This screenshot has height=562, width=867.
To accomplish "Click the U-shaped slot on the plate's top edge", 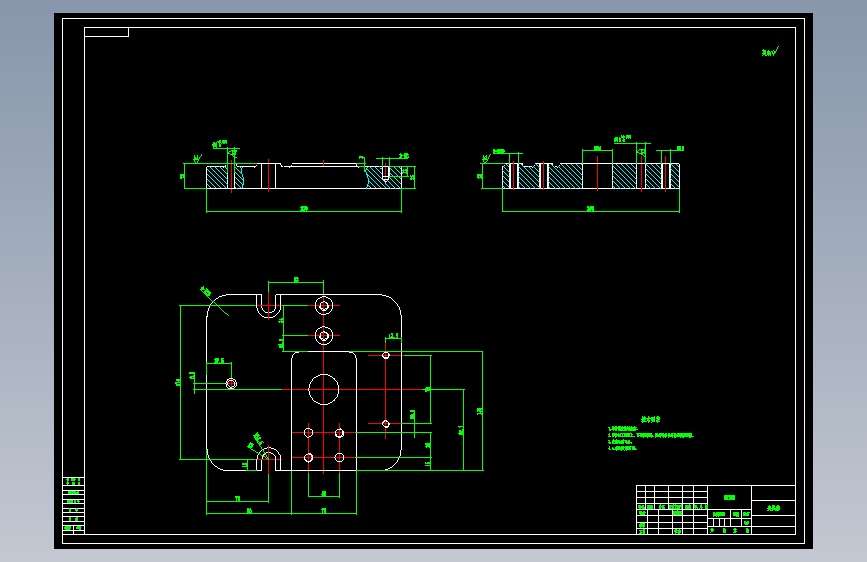I will 268,306.
